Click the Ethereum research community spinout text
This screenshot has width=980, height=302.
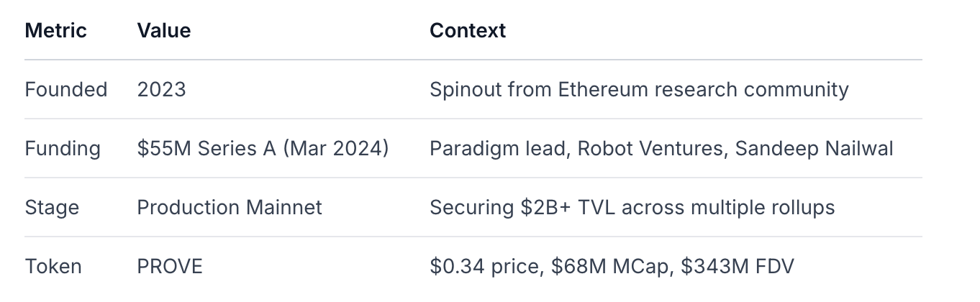click(638, 90)
